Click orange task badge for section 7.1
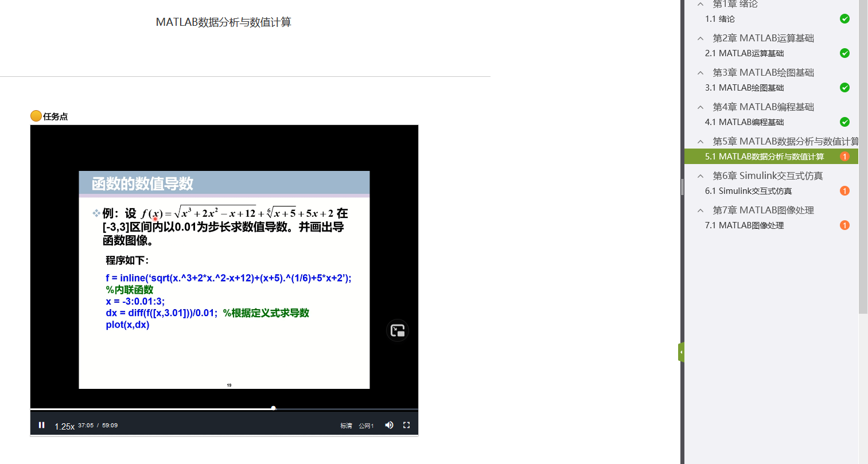The width and height of the screenshot is (868, 464). tap(844, 225)
